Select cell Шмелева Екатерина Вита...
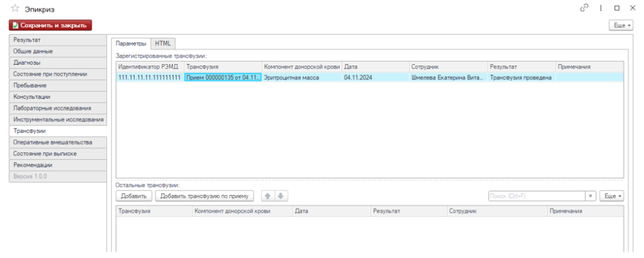Viewport: 644px width, 258px height. click(x=448, y=77)
